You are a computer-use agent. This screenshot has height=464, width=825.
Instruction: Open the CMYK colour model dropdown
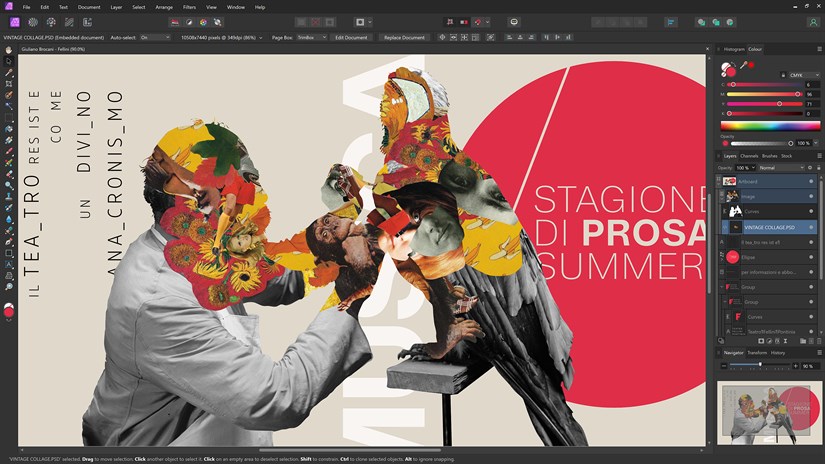click(x=803, y=75)
